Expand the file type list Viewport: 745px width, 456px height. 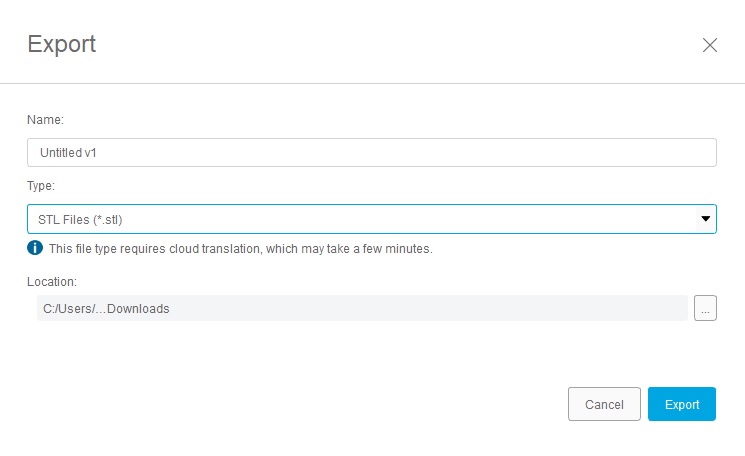click(x=705, y=218)
